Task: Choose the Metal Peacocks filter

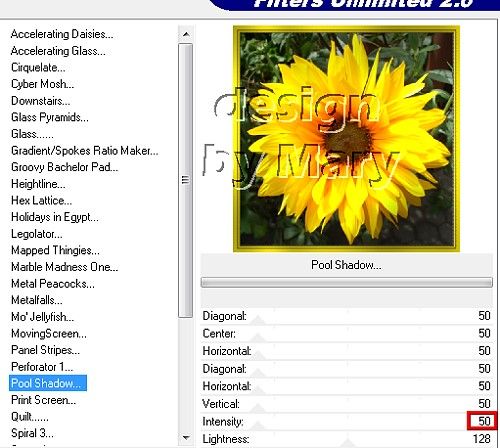Action: pos(53,284)
